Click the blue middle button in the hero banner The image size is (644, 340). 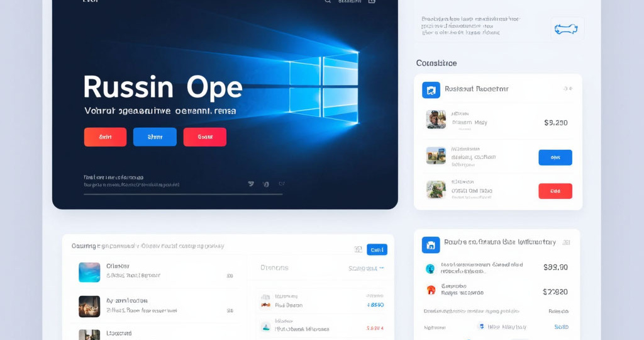click(155, 137)
